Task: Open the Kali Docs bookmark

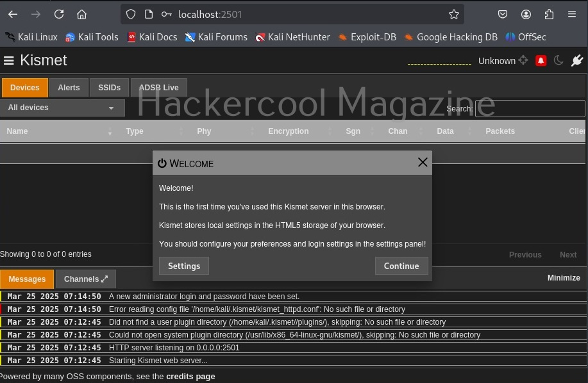Action: click(x=152, y=37)
